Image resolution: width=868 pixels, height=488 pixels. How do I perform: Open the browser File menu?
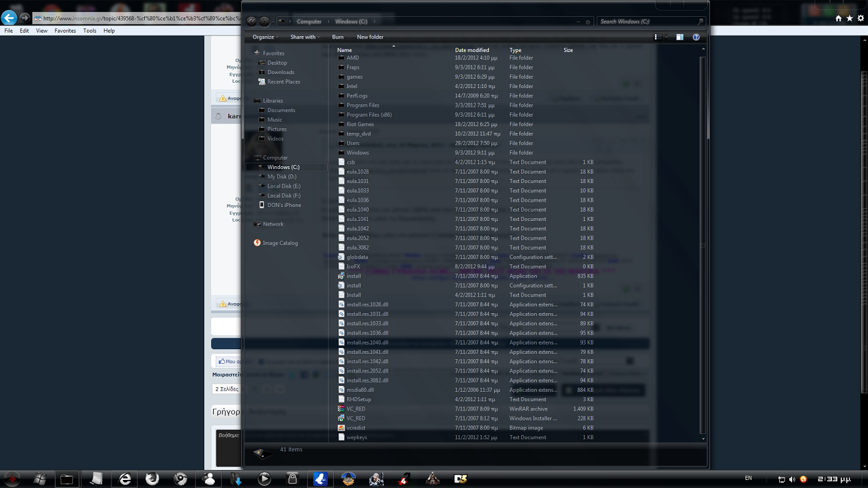coord(9,31)
